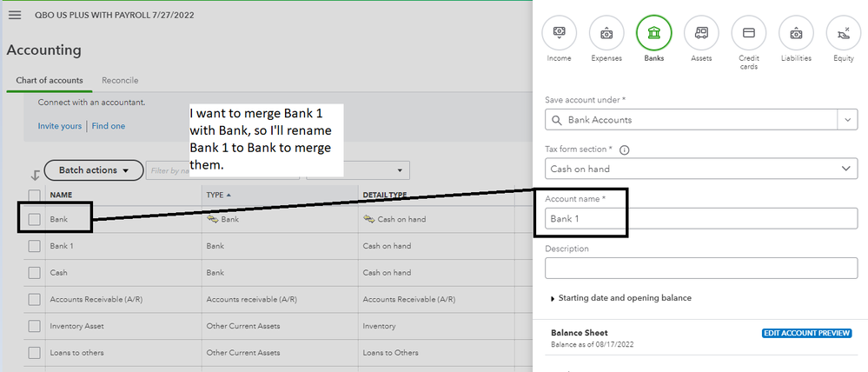
Task: Click the Balance as of 08/17/2022 text
Action: point(593,344)
